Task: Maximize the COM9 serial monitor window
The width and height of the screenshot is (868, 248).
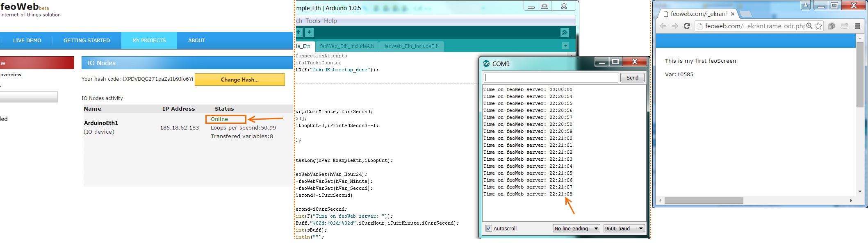Action: click(615, 62)
